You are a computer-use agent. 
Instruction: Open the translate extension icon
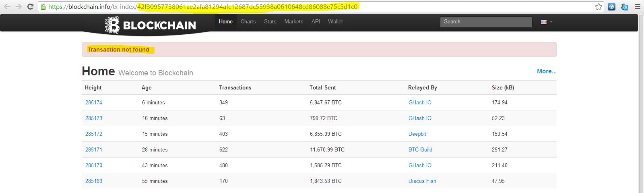[625, 6]
